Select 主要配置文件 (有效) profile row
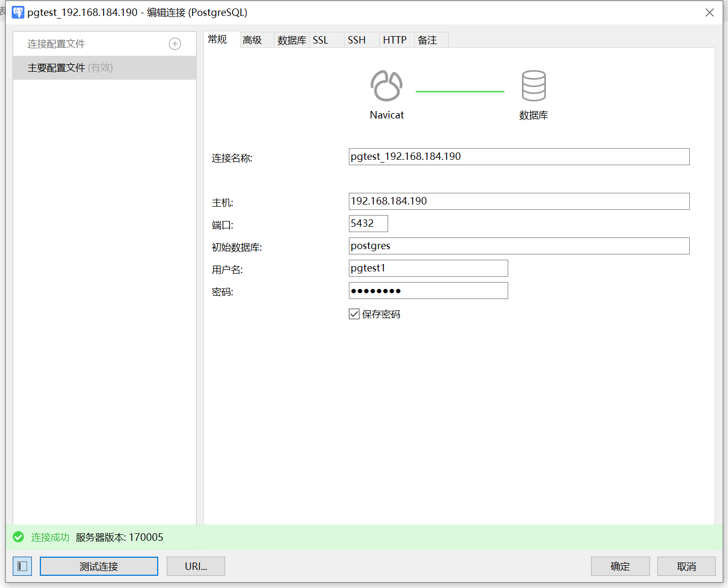728x588 pixels. coord(105,68)
